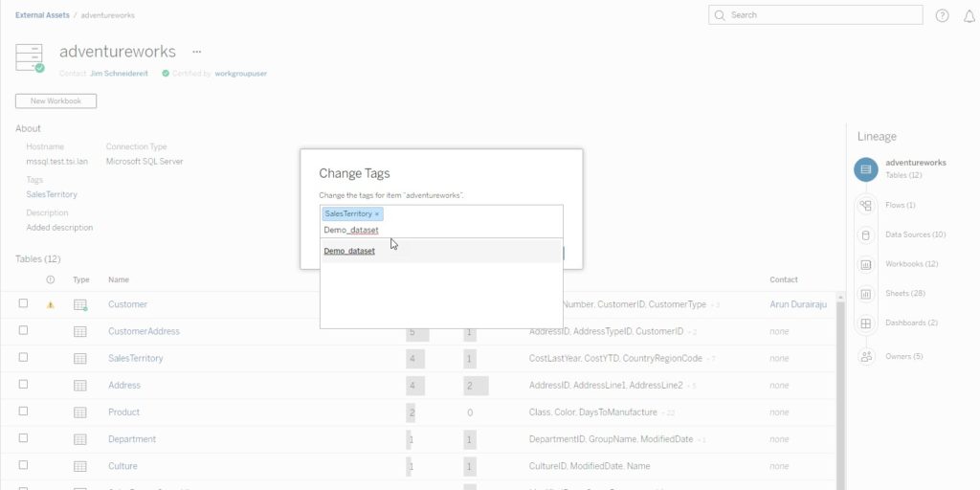Select Workbooks icon in Lineage

point(865,264)
